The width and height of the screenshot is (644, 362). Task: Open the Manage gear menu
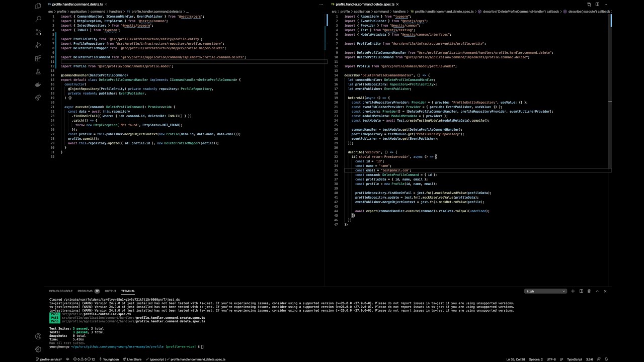[38, 349]
